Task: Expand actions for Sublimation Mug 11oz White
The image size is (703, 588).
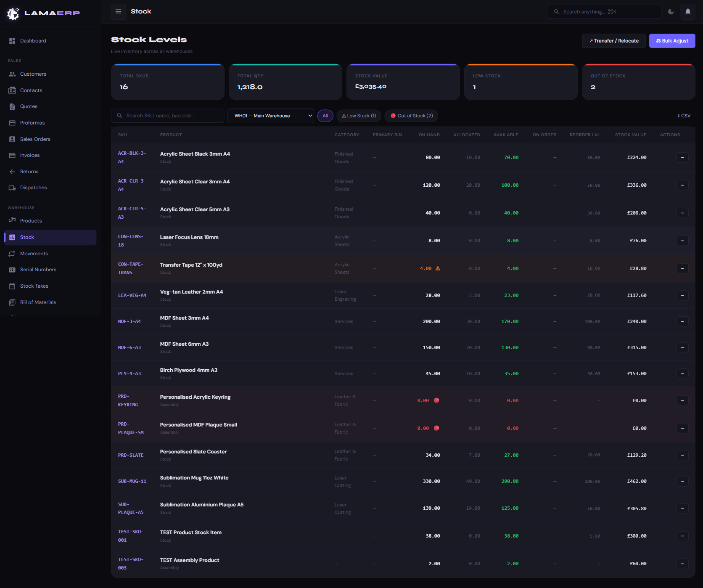Action: click(x=682, y=482)
